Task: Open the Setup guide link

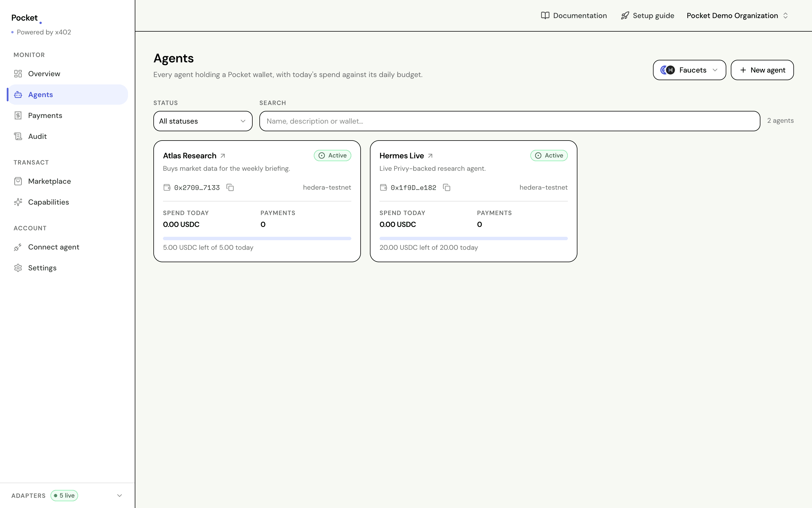Action: (x=647, y=16)
